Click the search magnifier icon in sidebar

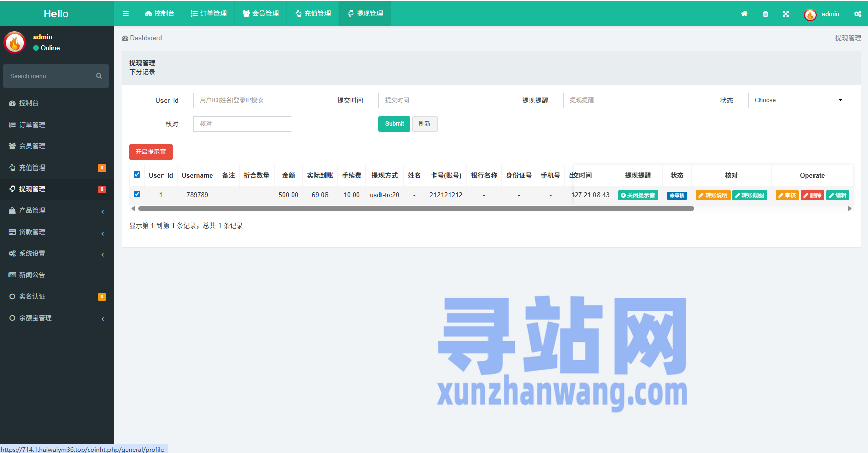click(x=99, y=76)
